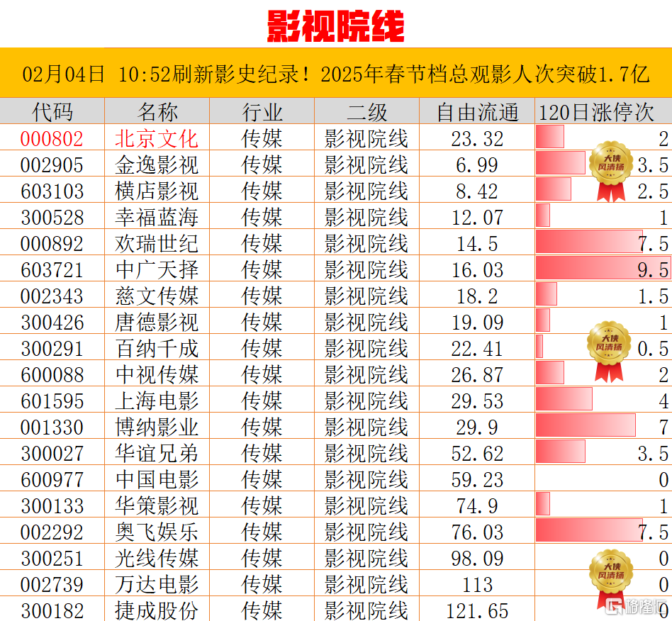The height and width of the screenshot is (621, 672).
Task: Click stock code 300528
Action: 52,218
